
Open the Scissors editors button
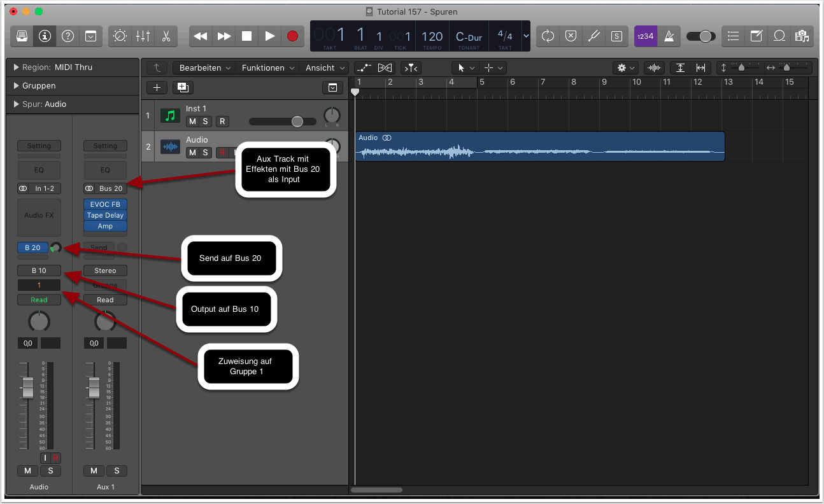pyautogui.click(x=166, y=36)
